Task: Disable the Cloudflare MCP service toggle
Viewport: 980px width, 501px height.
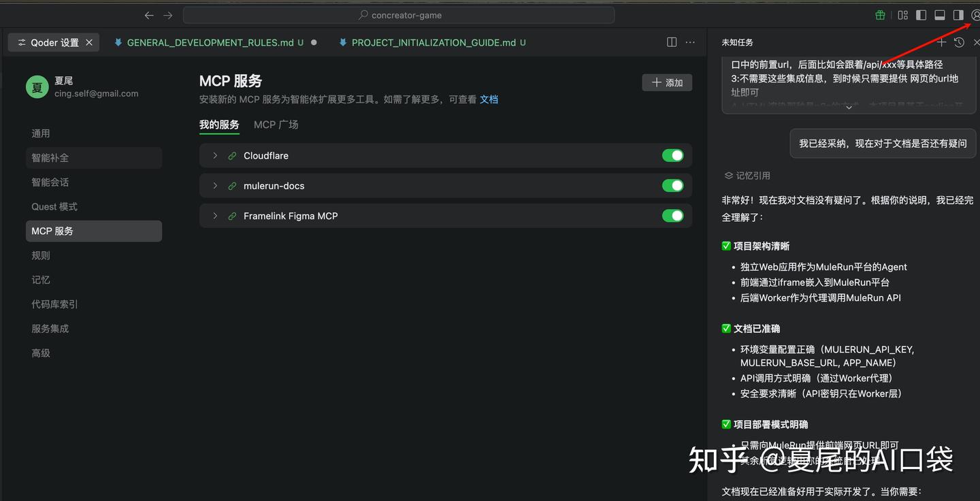Action: point(673,155)
